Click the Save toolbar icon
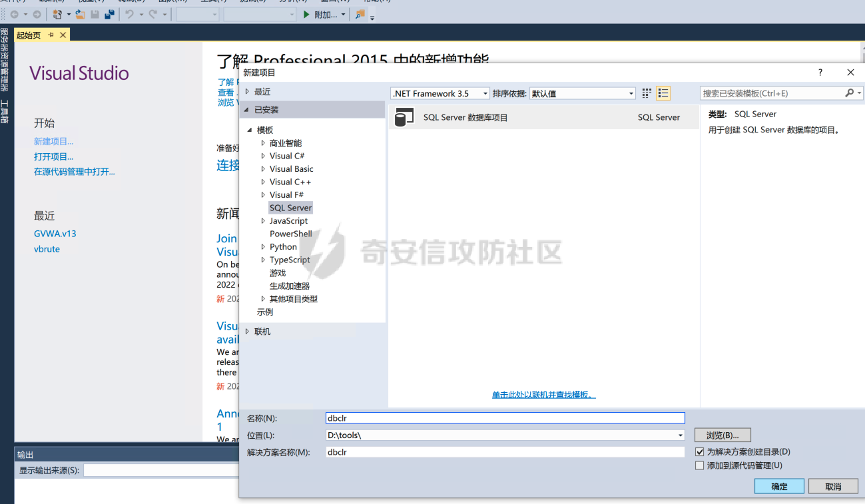 coord(95,14)
